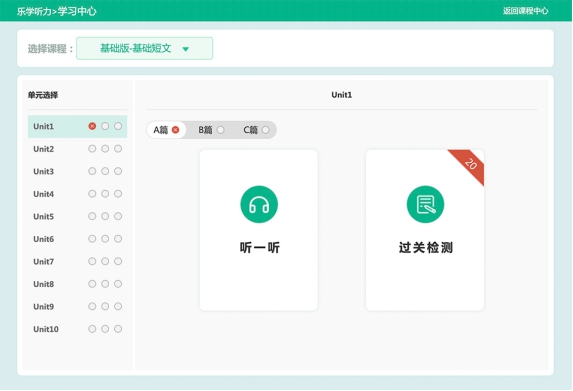Select Unit1 in the unit list
The image size is (573, 391).
(77, 126)
